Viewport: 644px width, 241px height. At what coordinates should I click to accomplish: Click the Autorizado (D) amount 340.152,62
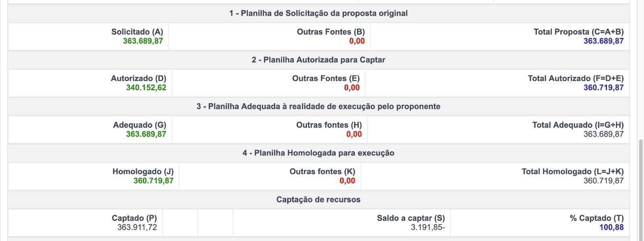pos(146,88)
